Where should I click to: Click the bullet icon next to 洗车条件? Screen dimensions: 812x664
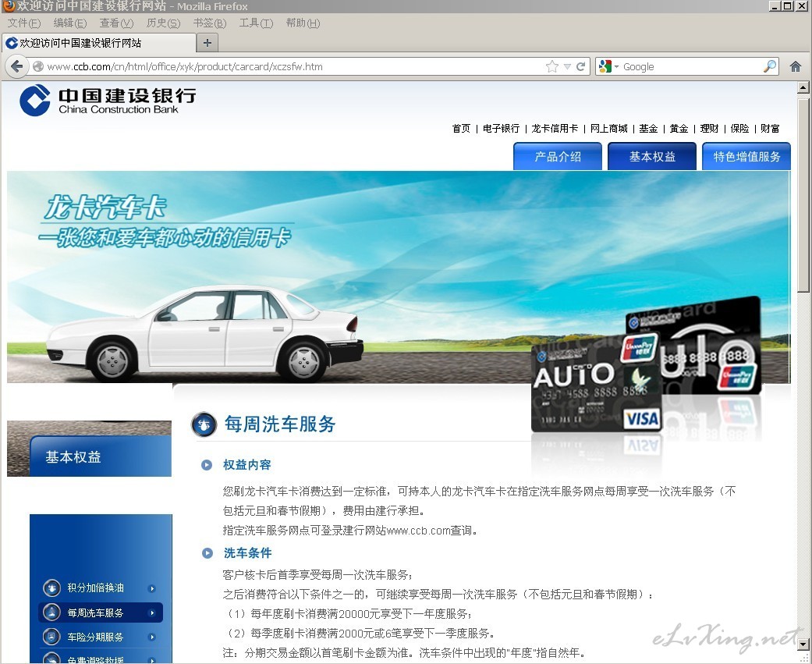207,553
